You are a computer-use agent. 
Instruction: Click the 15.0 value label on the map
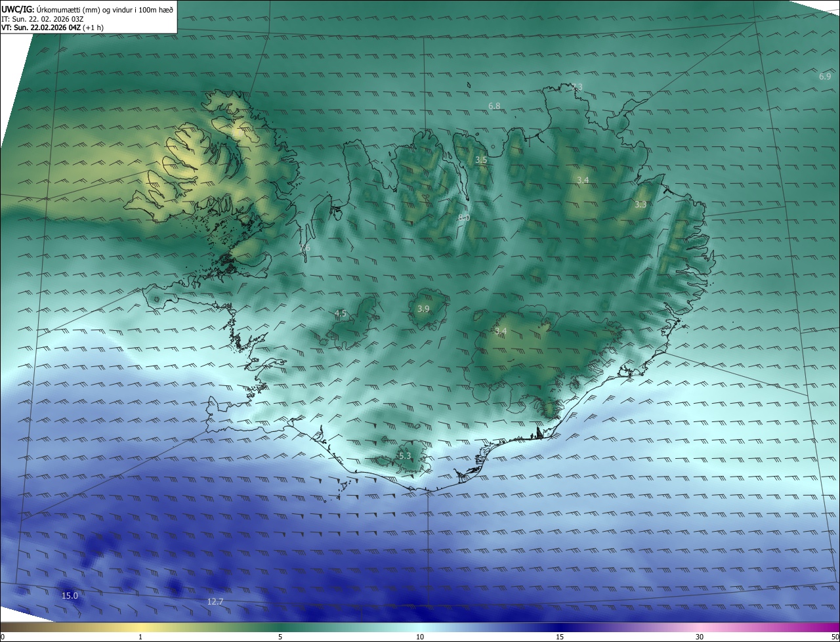tap(70, 595)
